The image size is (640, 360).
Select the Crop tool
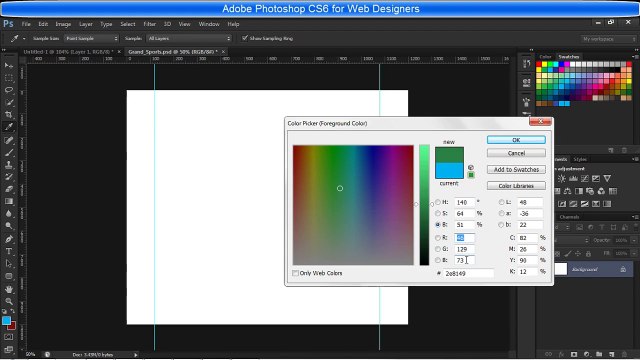point(9,115)
